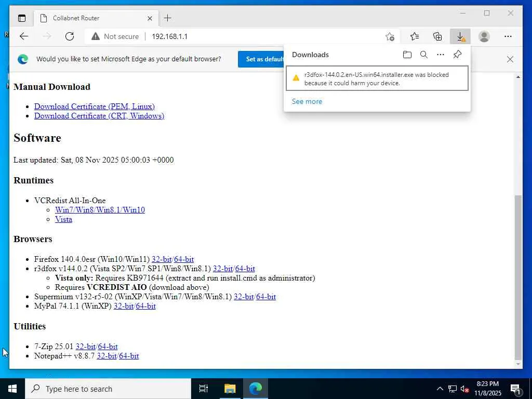Download r3dfox v144.0.2 64-bit

(245, 269)
